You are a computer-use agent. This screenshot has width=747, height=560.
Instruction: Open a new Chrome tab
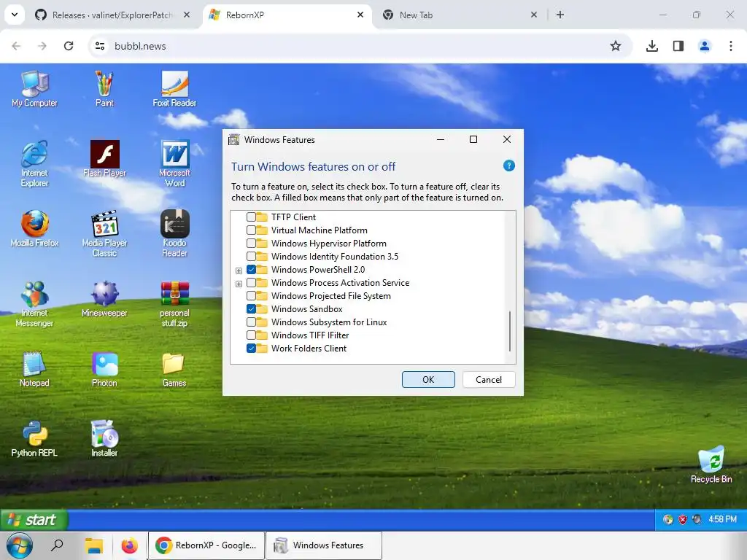tap(560, 15)
